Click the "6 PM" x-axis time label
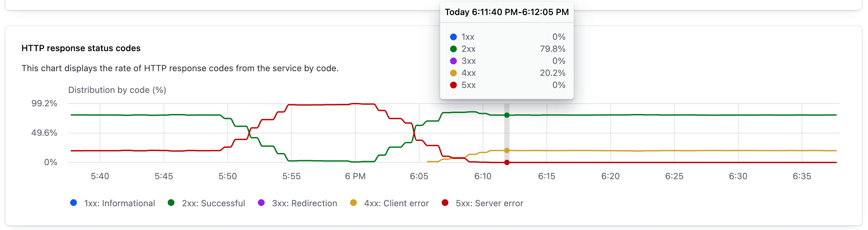The image size is (868, 230). click(x=355, y=176)
